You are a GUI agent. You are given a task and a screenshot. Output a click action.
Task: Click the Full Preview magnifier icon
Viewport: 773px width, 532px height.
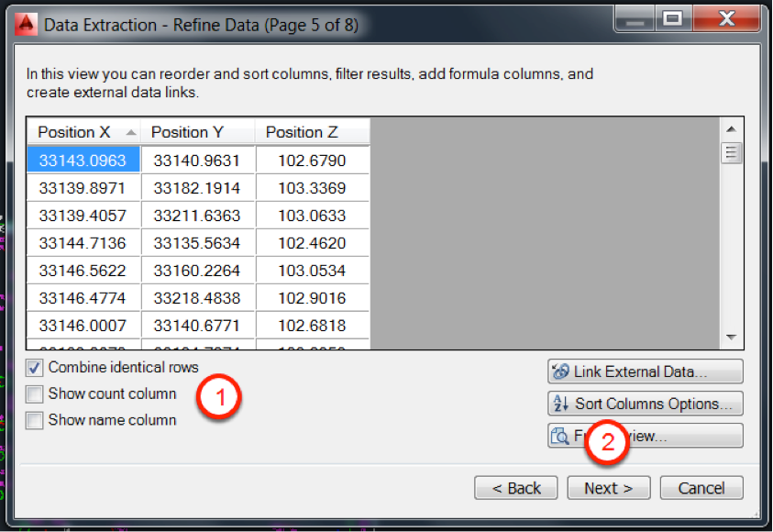[x=561, y=436]
